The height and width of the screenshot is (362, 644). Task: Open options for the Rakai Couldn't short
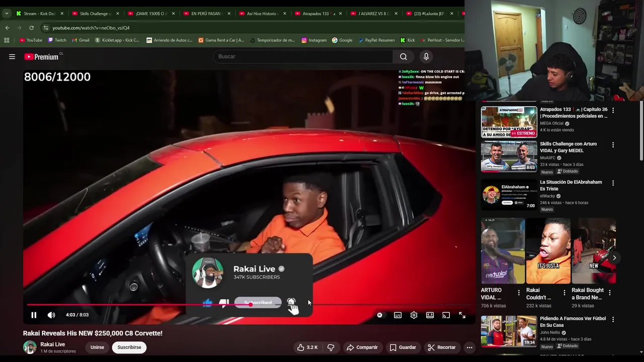coord(564,292)
